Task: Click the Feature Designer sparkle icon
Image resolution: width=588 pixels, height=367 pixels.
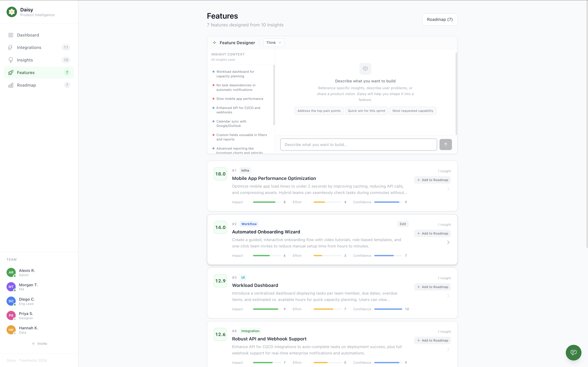Action: pyautogui.click(x=214, y=43)
